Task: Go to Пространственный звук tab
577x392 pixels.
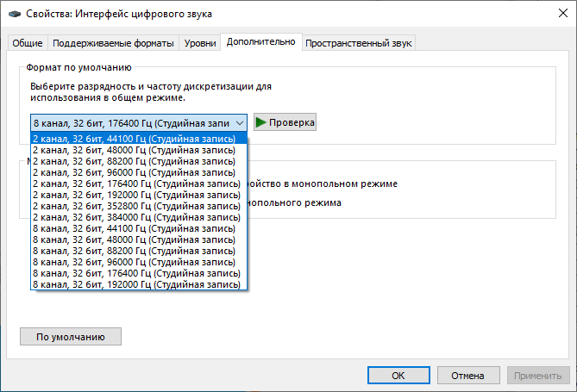Action: tap(359, 43)
